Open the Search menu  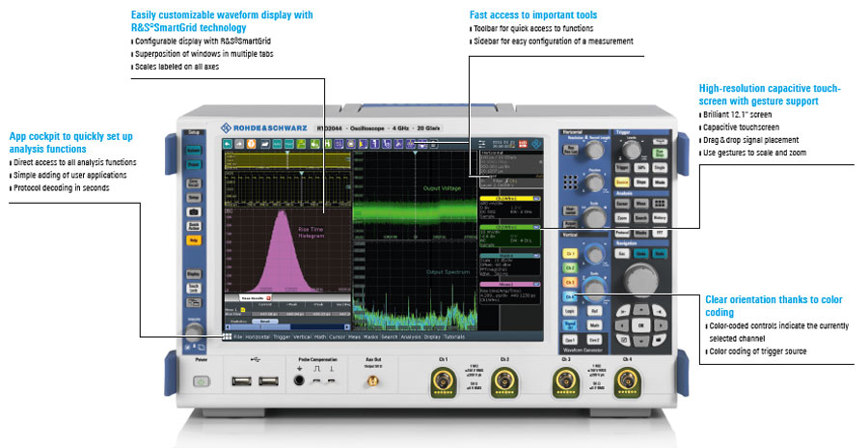click(390, 337)
